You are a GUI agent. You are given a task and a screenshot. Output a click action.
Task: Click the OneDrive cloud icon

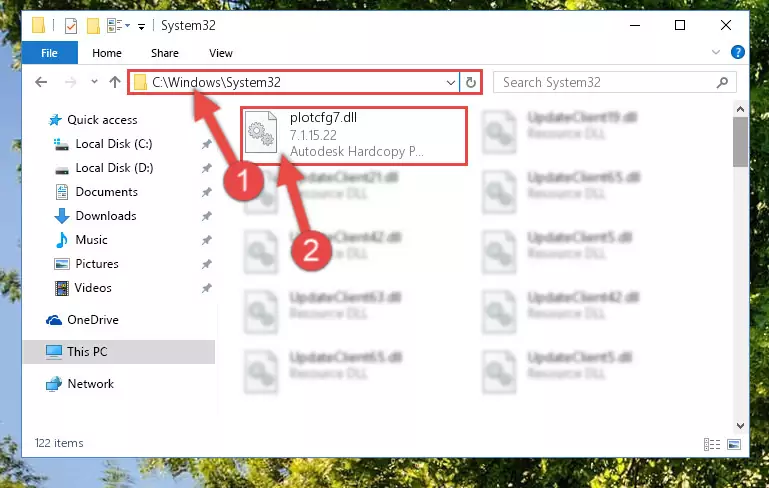pos(54,320)
